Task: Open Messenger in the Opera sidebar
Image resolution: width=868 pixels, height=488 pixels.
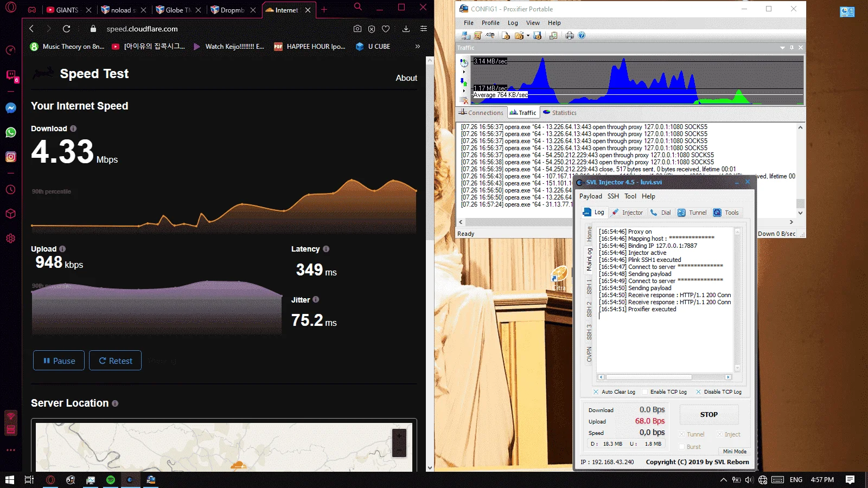Action: click(x=10, y=108)
